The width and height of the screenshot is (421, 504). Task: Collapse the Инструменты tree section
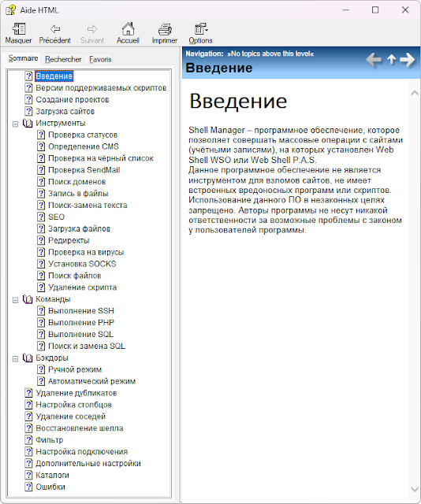pyautogui.click(x=15, y=124)
